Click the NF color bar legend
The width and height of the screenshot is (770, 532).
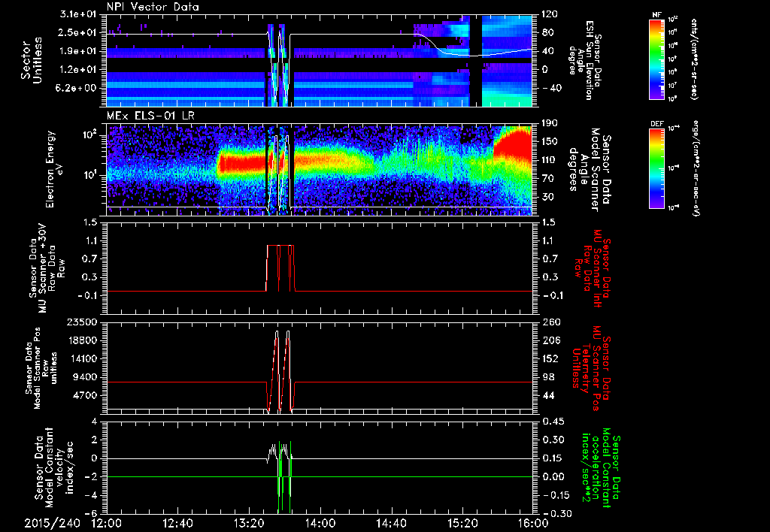click(x=658, y=59)
